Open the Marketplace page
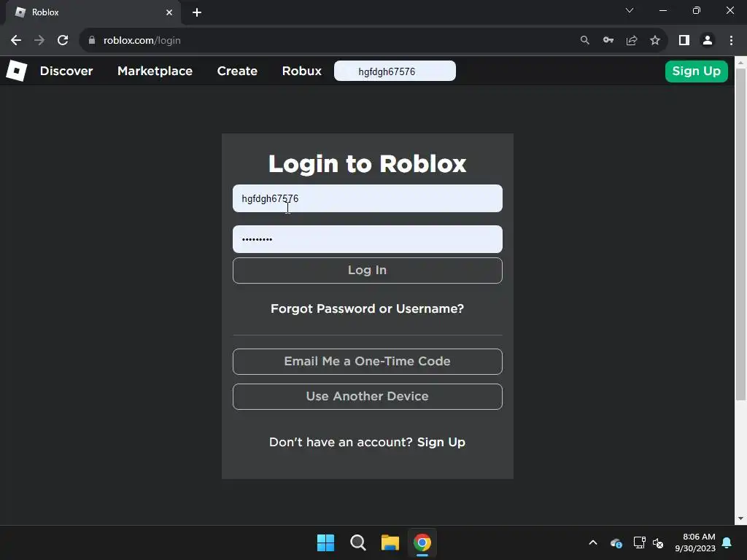747x560 pixels. (155, 71)
